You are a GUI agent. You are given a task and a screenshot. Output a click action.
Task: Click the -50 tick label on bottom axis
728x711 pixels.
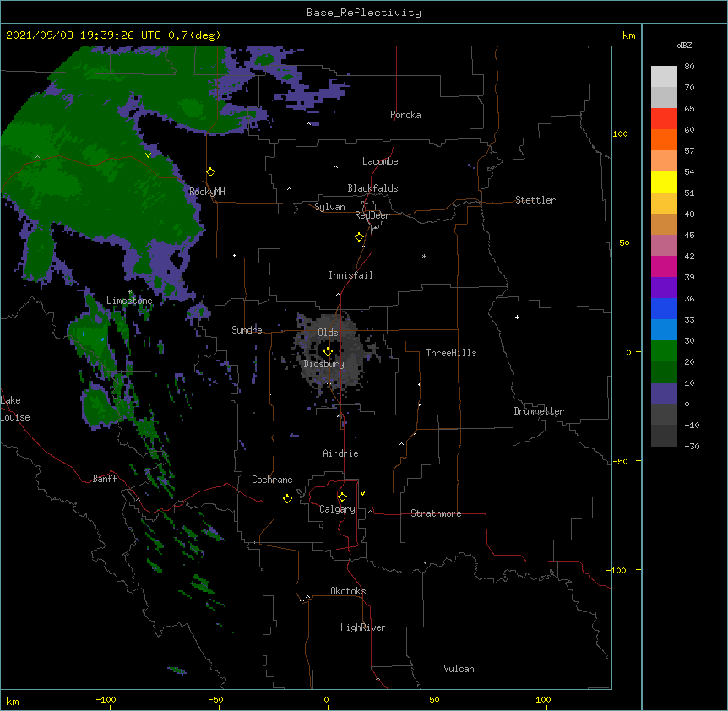point(215,699)
